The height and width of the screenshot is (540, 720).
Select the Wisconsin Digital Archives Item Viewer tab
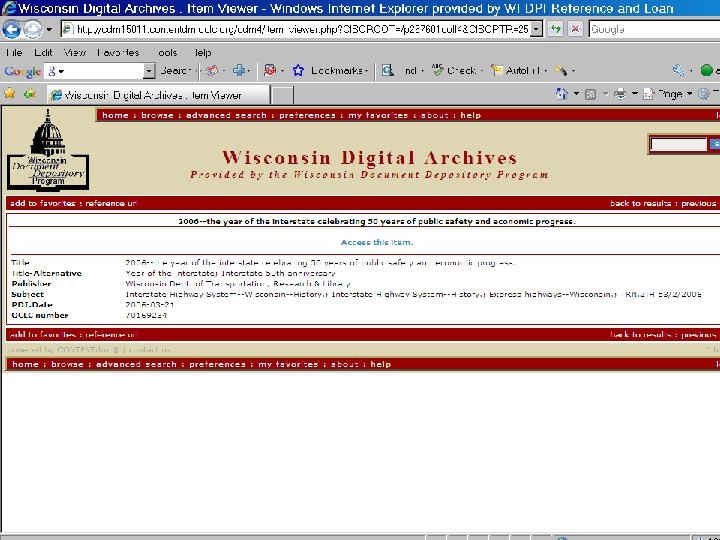(158, 95)
